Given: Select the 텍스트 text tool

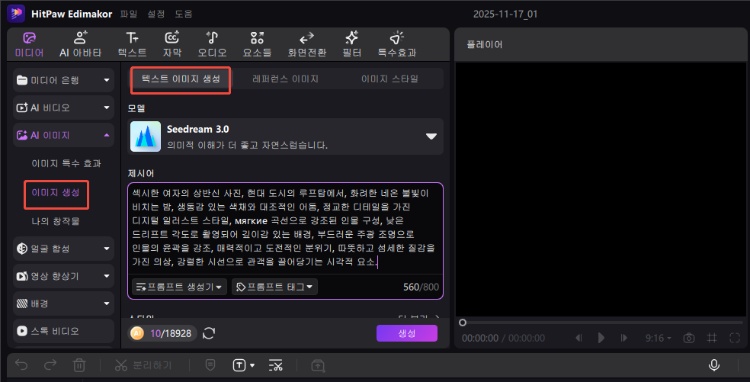Looking at the screenshot, I should [x=132, y=44].
